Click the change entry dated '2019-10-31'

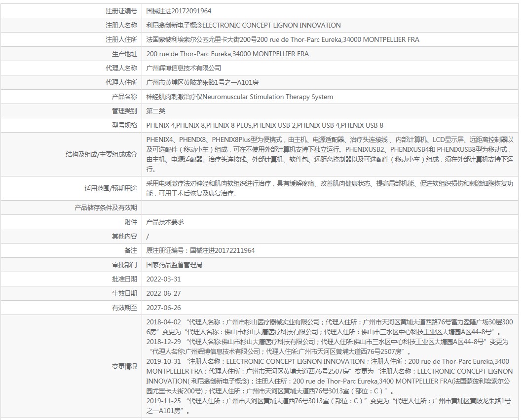click(330, 376)
